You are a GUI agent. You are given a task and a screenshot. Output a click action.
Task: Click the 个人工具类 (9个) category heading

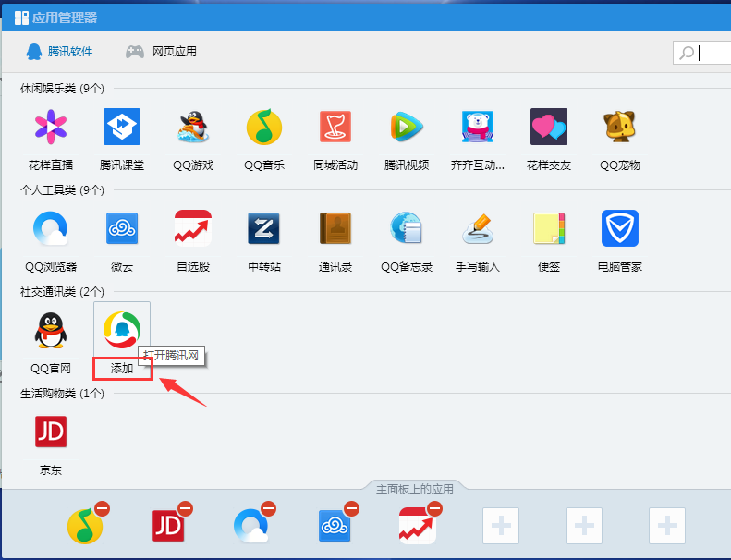(62, 190)
